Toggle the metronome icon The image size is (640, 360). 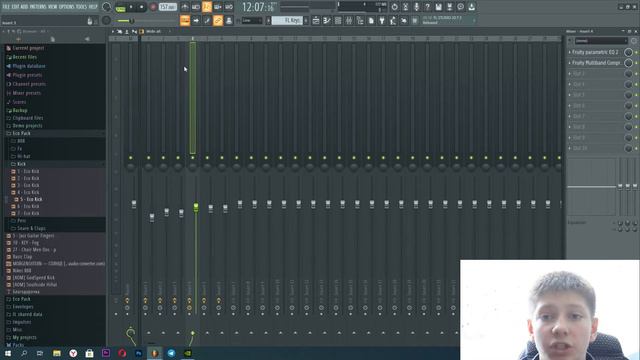(x=185, y=7)
